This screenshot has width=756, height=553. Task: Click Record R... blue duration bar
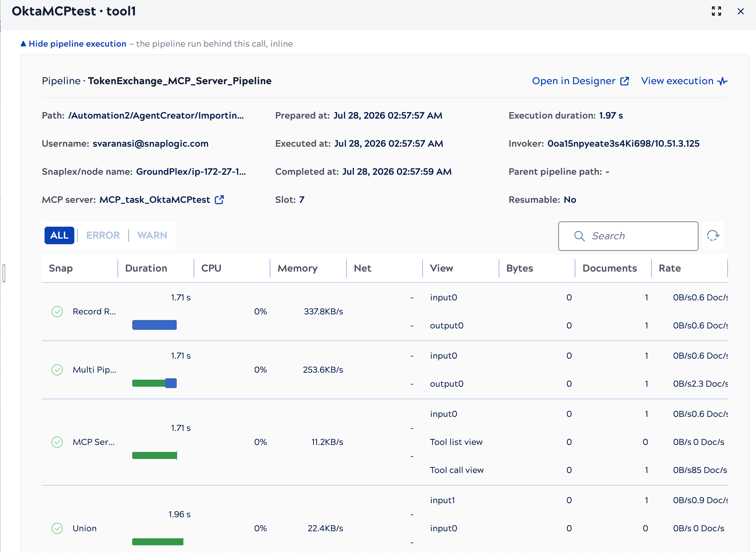point(154,325)
